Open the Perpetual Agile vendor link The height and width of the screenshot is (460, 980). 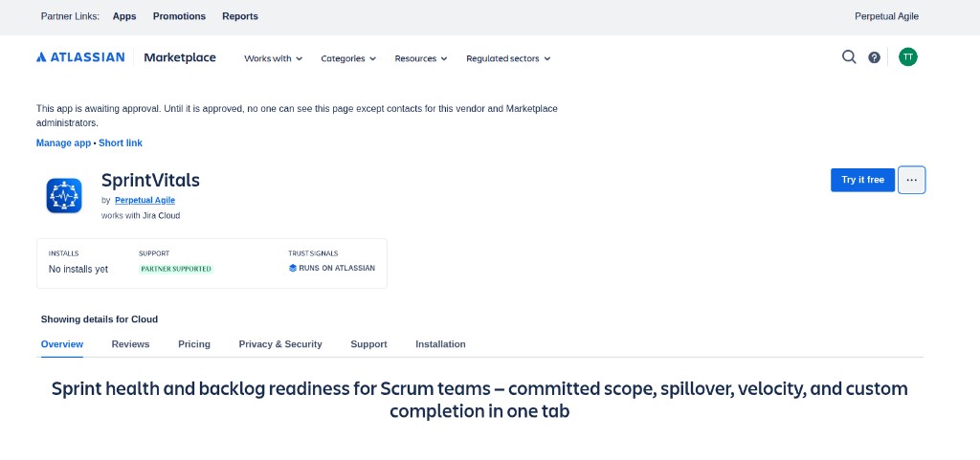click(145, 200)
